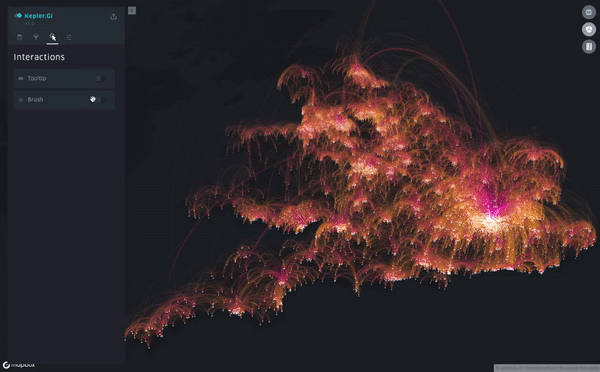Select the Interactions cursor tab

[x=52, y=37]
